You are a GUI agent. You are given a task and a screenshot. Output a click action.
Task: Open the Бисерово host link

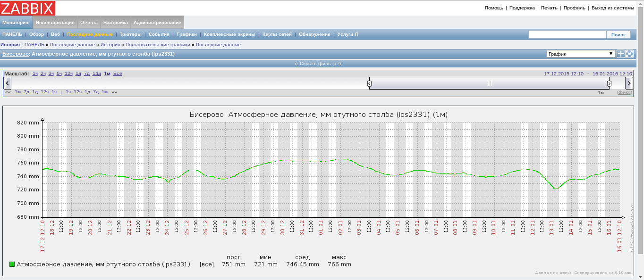coord(16,54)
